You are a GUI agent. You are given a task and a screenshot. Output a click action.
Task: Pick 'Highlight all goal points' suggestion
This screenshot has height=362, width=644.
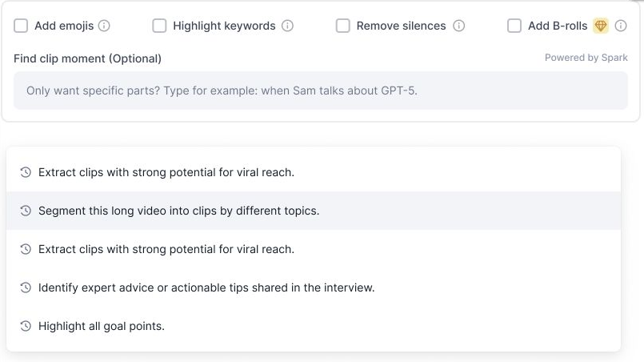point(314,326)
